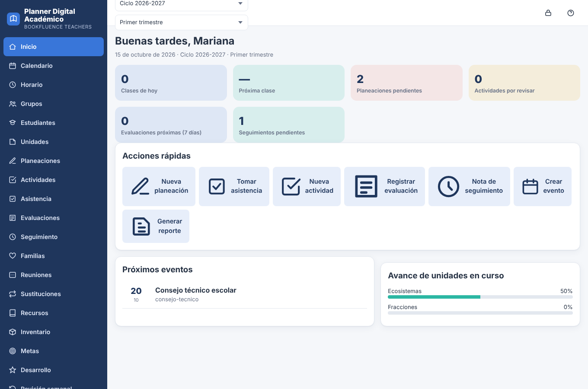Viewport: 588px width, 389px height.
Task: Click the Unidades file icon in sidebar
Action: tap(13, 142)
